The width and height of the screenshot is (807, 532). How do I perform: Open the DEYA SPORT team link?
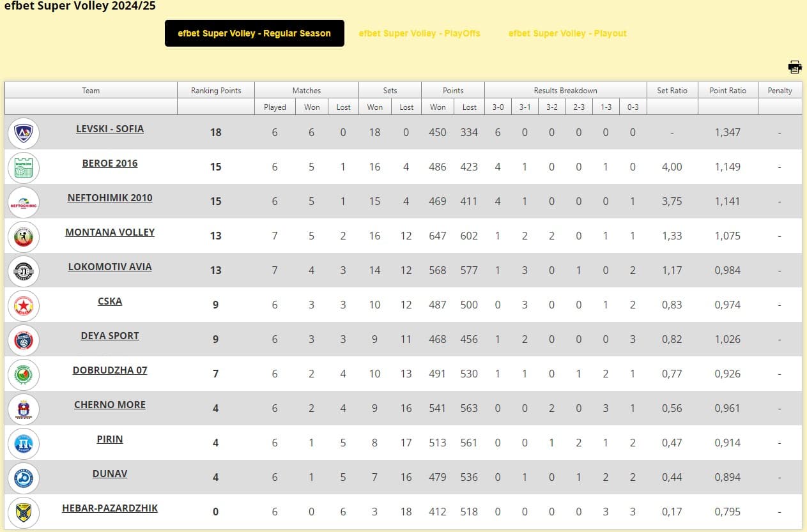coord(110,335)
